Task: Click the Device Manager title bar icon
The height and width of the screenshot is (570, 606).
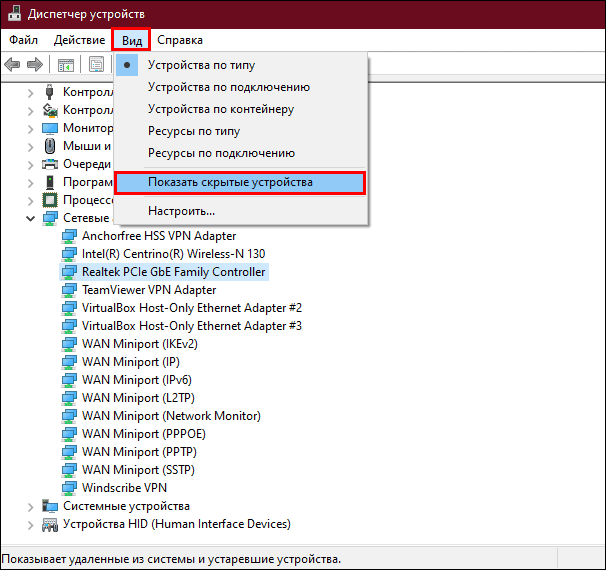Action: click(15, 14)
